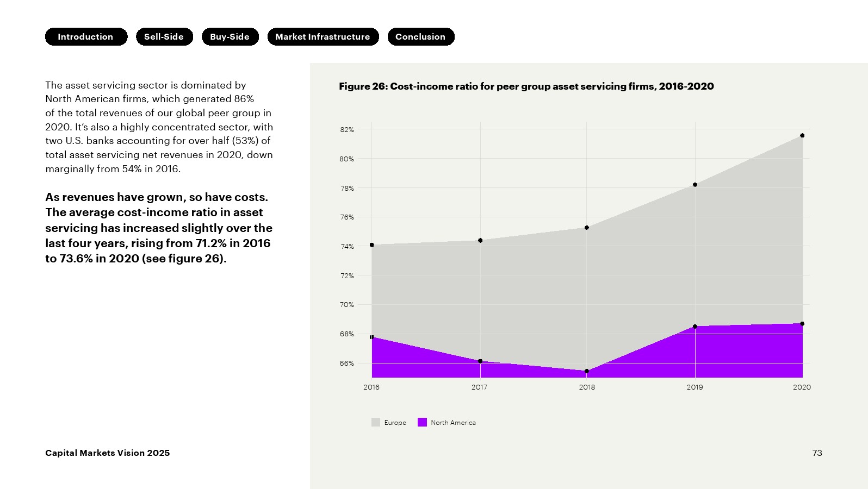Click the North America purple legend swatch
Image resolution: width=868 pixels, height=489 pixels.
422,422
